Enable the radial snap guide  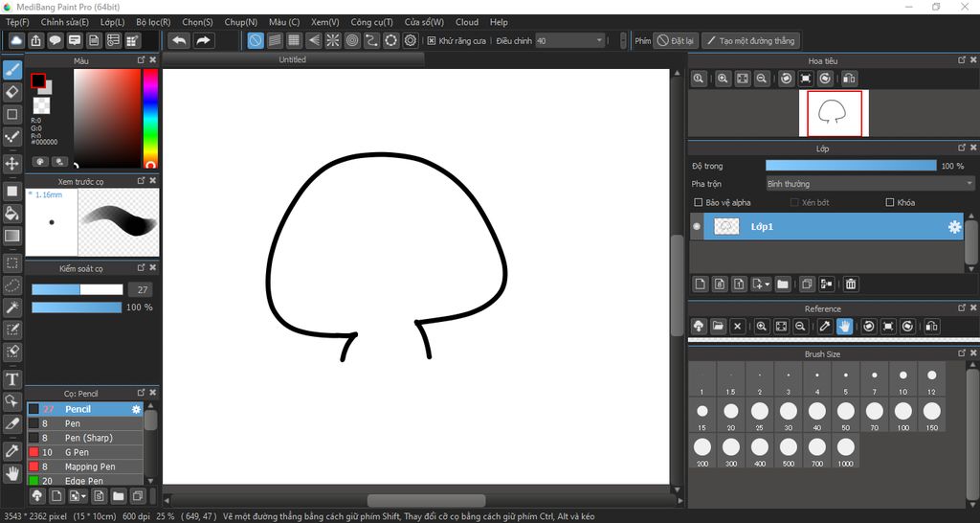[x=333, y=40]
